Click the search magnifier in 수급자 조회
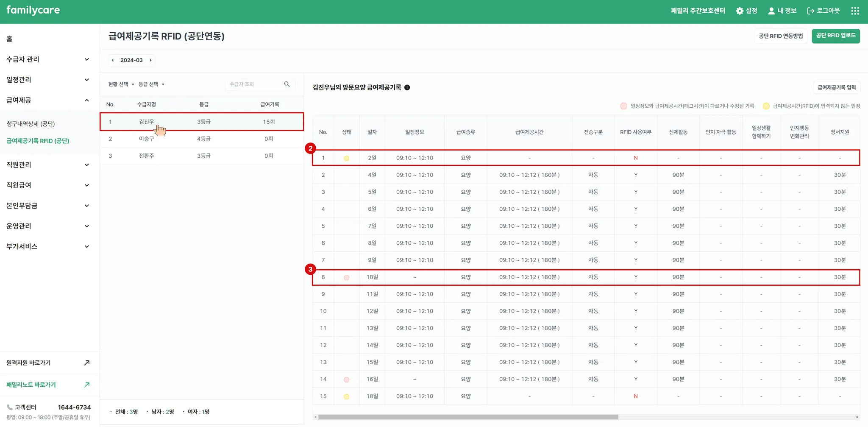The image size is (868, 427). click(287, 84)
